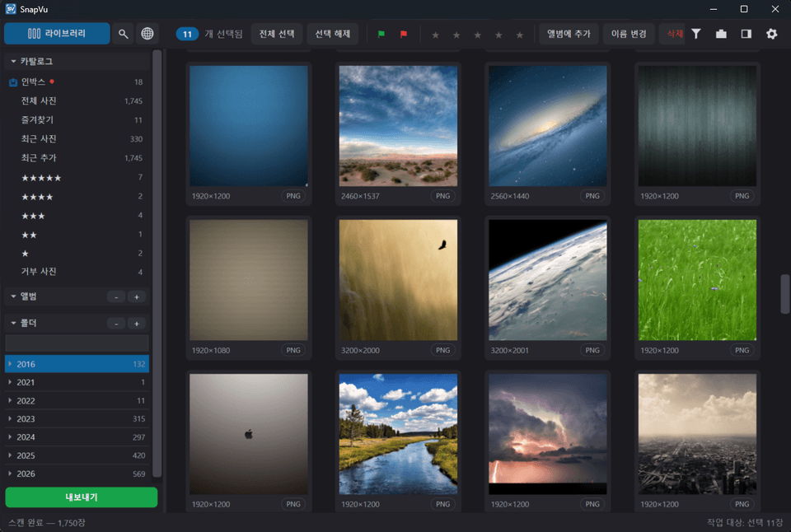This screenshot has height=532, width=791.
Task: Select 최근 사진 recent photos entry
Action: [77, 138]
